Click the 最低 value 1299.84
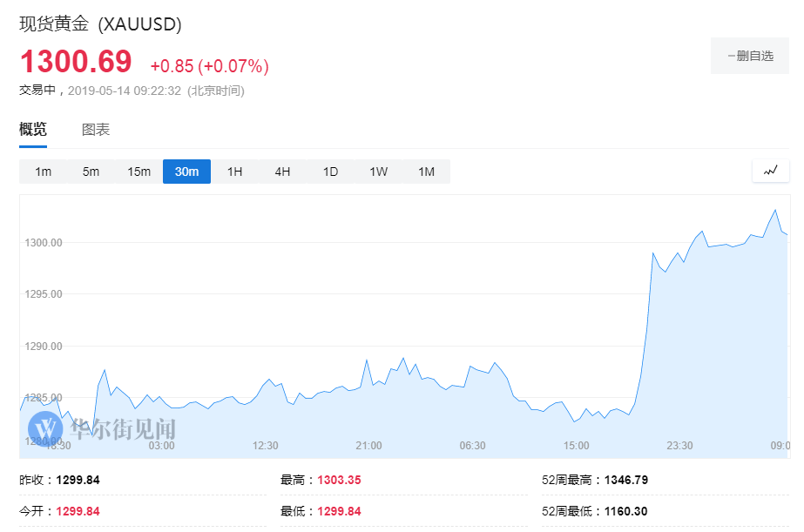This screenshot has height=532, width=804. 339,511
